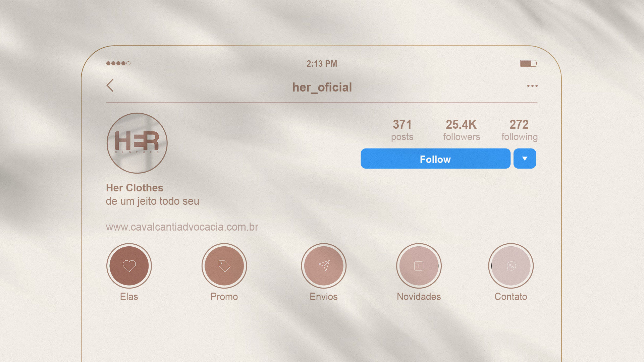Tap the battery status indicator
The image size is (644, 362).
click(529, 63)
